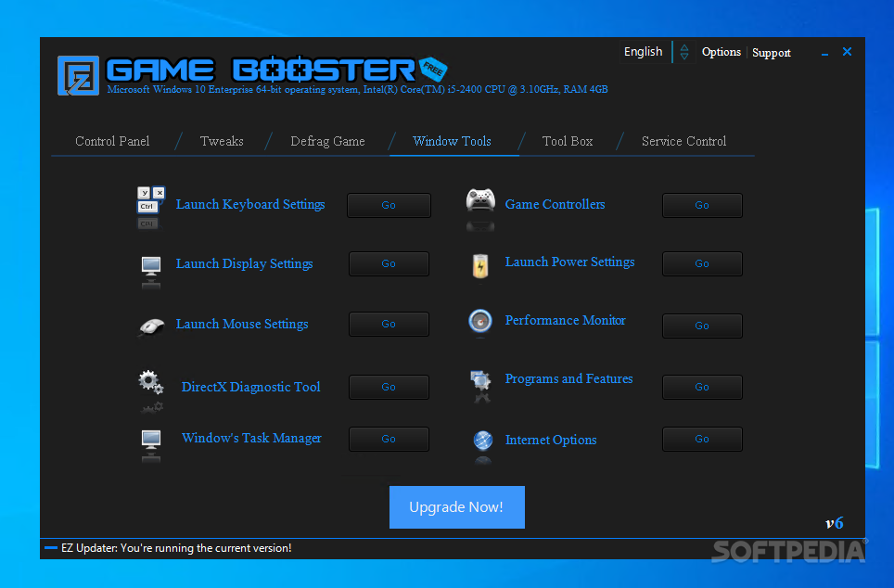Click the Internet Options label
894x588 pixels.
551,440
